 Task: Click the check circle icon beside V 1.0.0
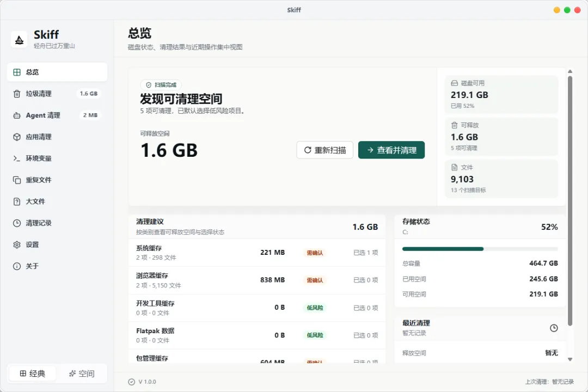click(132, 382)
